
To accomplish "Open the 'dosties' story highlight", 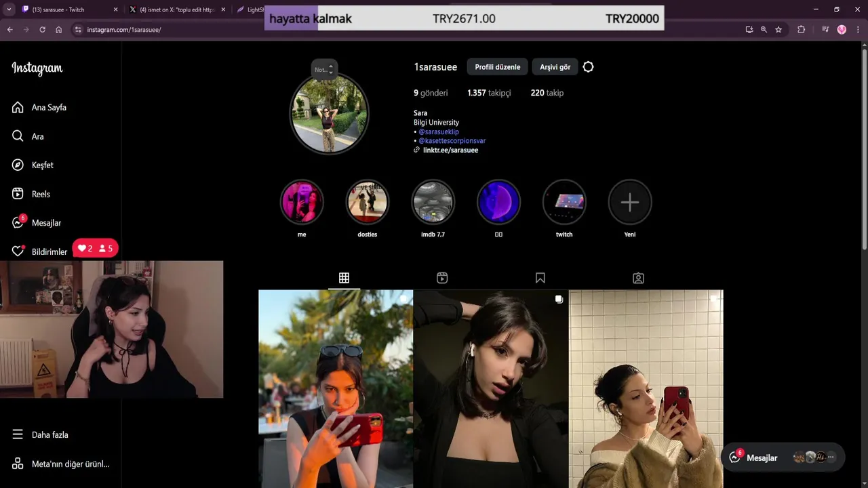I will 368,202.
